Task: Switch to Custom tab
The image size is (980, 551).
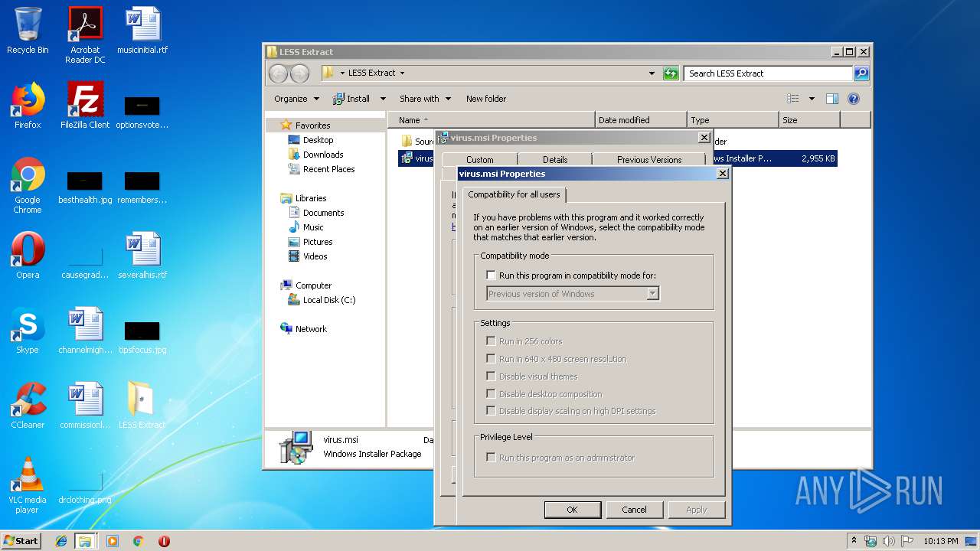Action: (480, 160)
